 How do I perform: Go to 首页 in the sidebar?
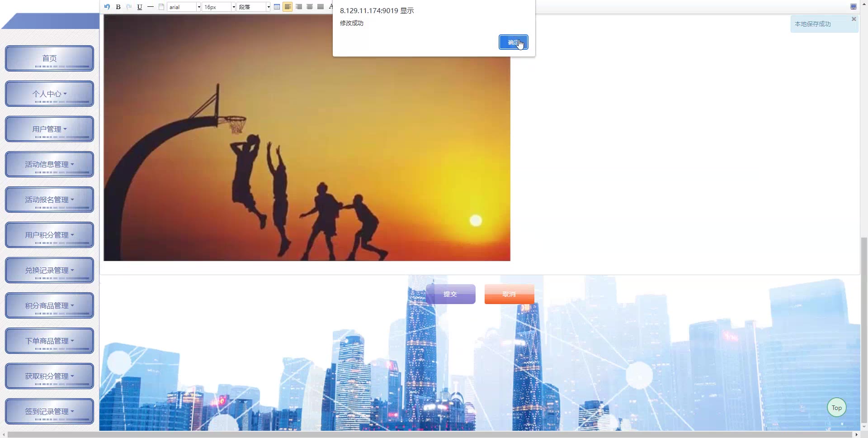point(49,59)
